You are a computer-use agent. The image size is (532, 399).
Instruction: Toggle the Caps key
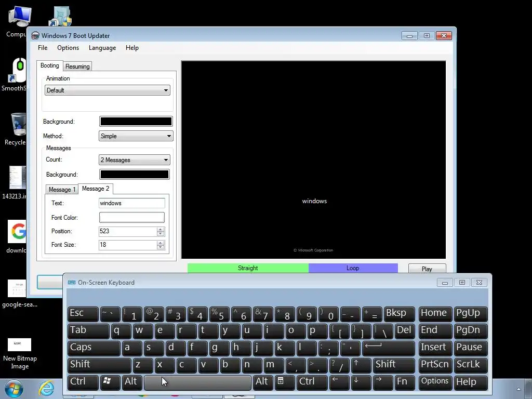tap(94, 348)
